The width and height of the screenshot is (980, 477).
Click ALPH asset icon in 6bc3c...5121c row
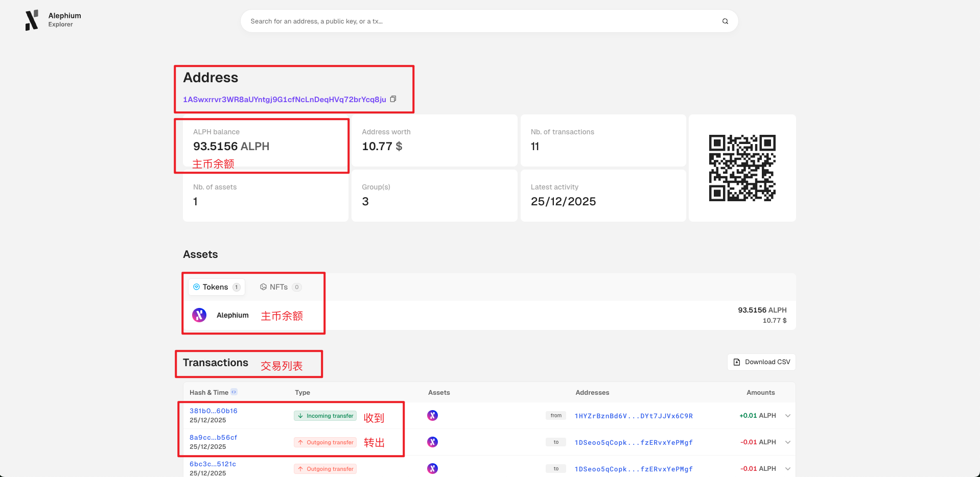(x=432, y=468)
